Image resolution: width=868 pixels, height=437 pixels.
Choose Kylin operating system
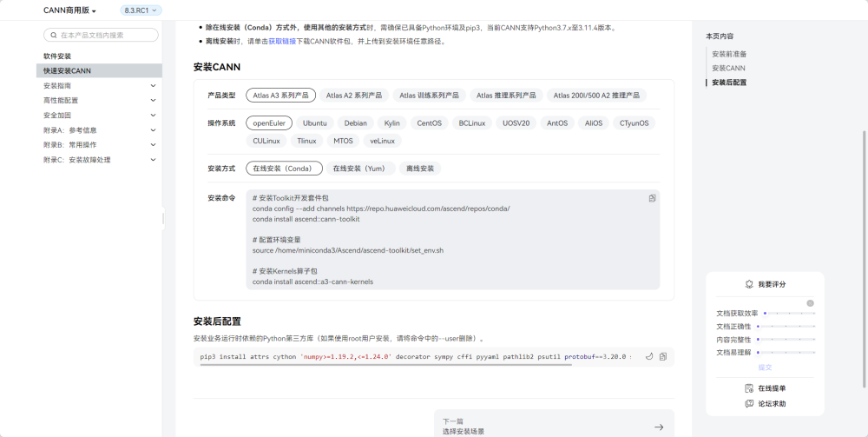[x=392, y=123]
